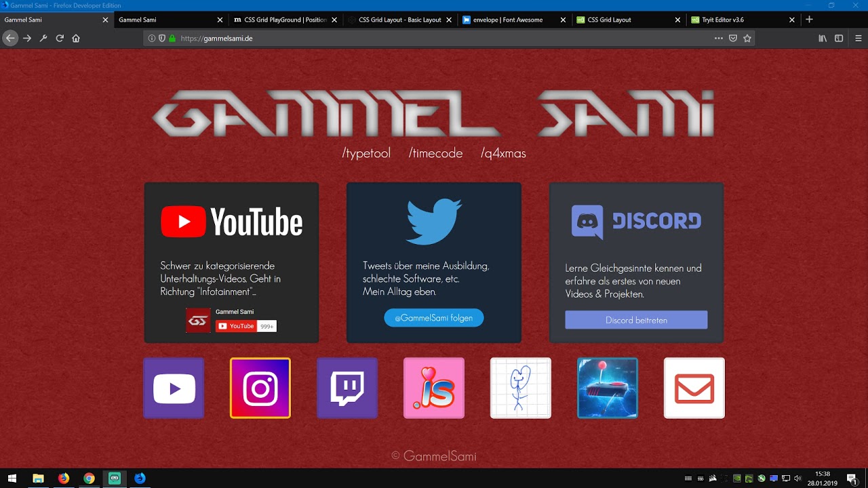The width and height of the screenshot is (868, 488).
Task: Open the /timecode link
Action: point(435,153)
